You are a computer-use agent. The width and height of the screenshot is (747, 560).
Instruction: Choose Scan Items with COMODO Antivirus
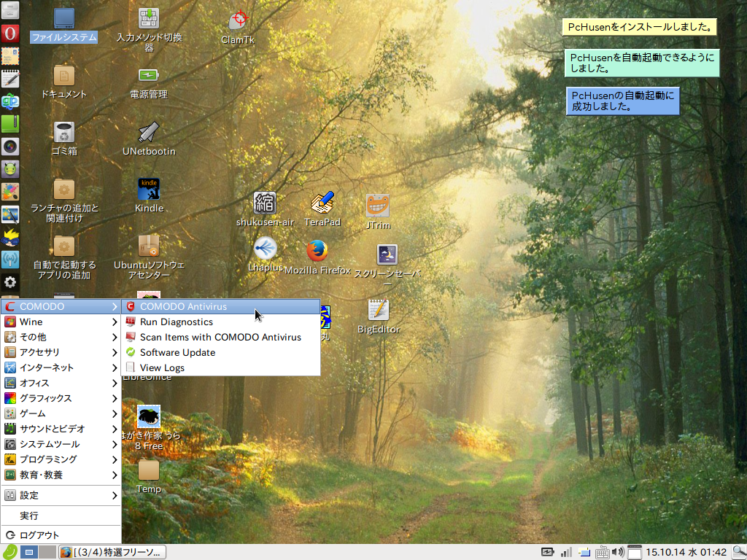(220, 337)
